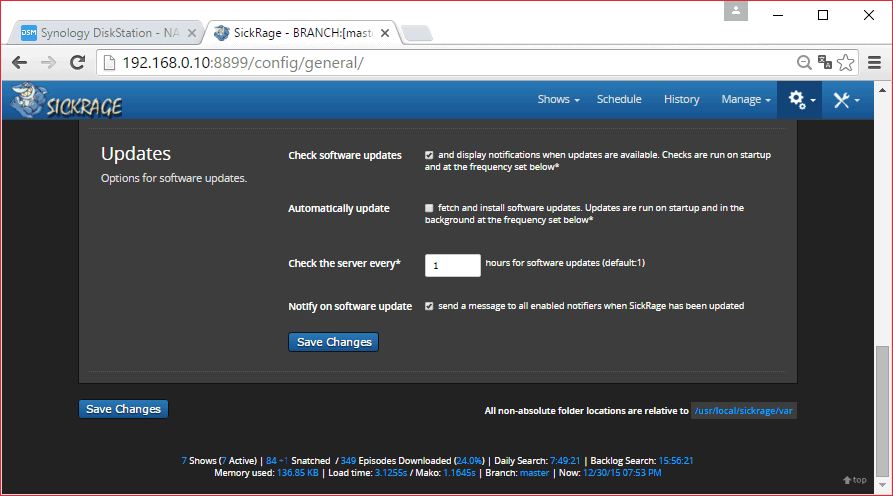Select the SickRage browser tab
Viewport: 893px width, 496px height.
[x=303, y=33]
